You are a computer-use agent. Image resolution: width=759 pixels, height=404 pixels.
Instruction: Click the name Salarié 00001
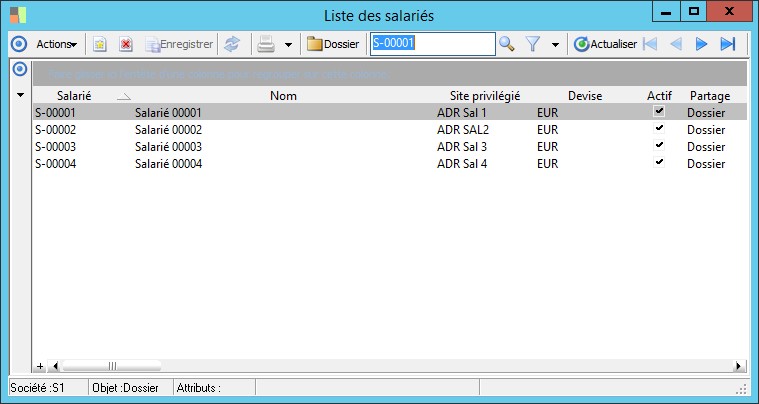(168, 113)
